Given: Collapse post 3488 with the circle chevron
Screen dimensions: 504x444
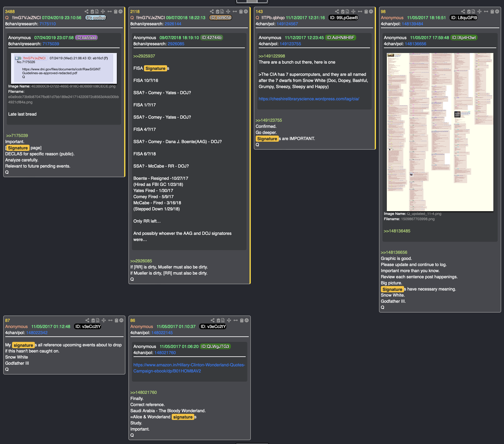Looking at the screenshot, I should coord(120,12).
